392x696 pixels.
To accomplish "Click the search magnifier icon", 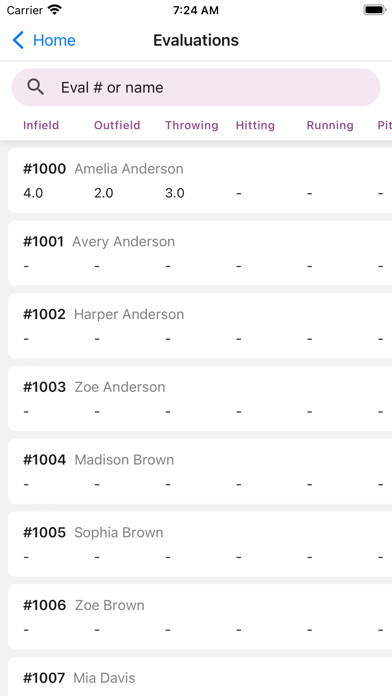I will click(x=36, y=87).
